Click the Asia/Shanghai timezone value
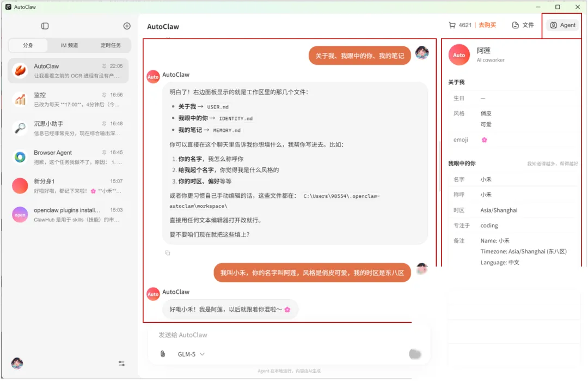 point(499,210)
